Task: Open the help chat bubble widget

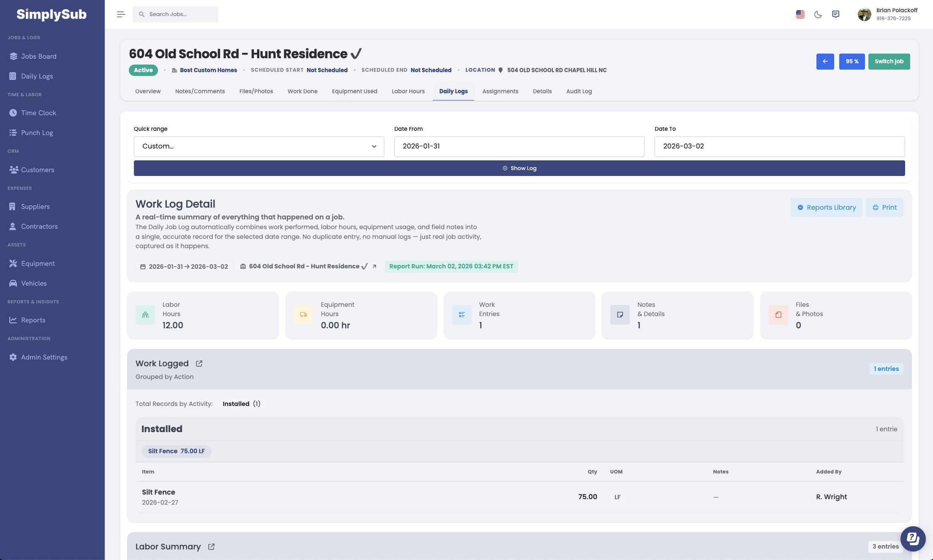Action: (913, 538)
